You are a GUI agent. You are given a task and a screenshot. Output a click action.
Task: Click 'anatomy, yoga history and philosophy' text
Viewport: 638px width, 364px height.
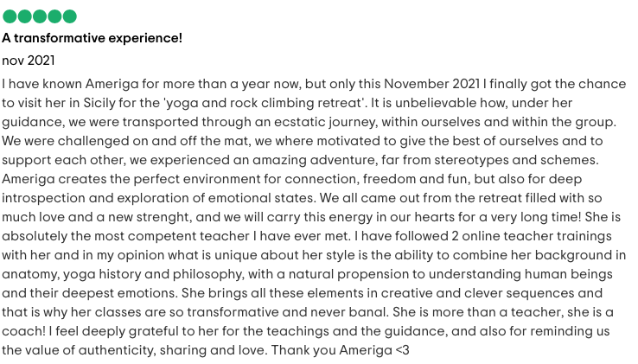[x=123, y=274]
